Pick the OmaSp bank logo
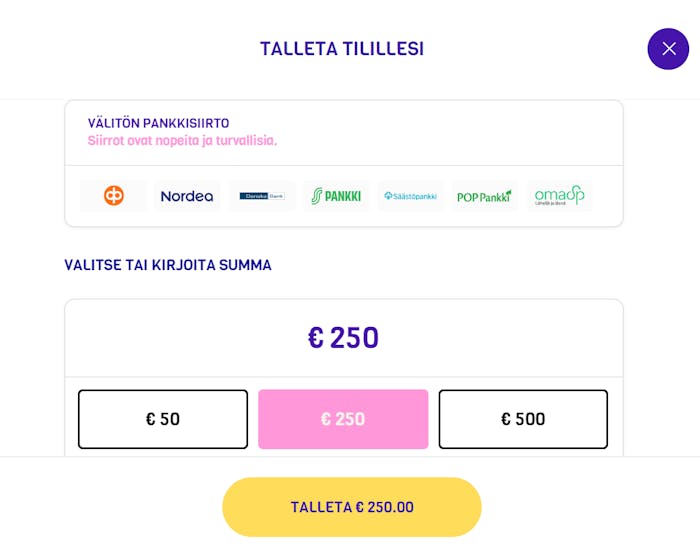 [x=559, y=195]
